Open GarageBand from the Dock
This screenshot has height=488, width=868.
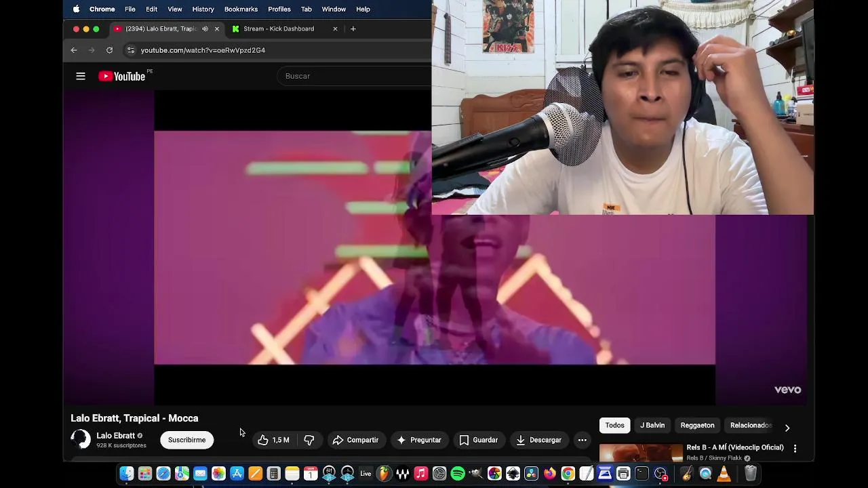pyautogui.click(x=688, y=474)
